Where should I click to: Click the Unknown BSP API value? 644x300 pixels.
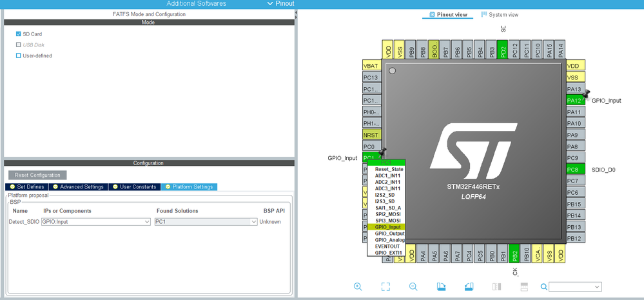click(271, 221)
